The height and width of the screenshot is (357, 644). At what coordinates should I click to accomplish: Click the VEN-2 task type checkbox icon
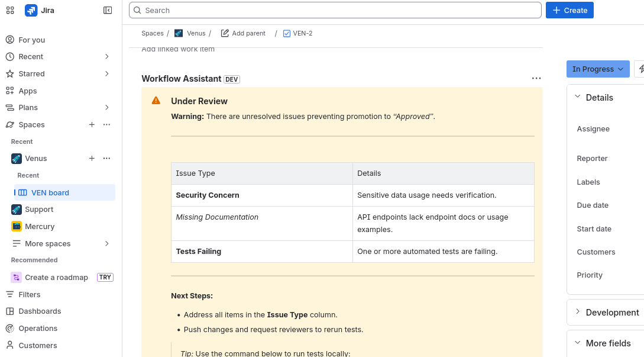click(287, 33)
